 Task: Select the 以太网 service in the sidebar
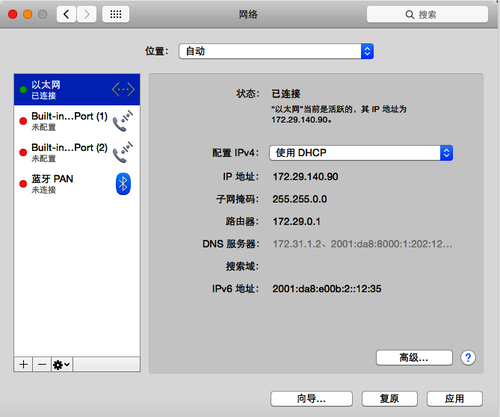tap(77, 90)
